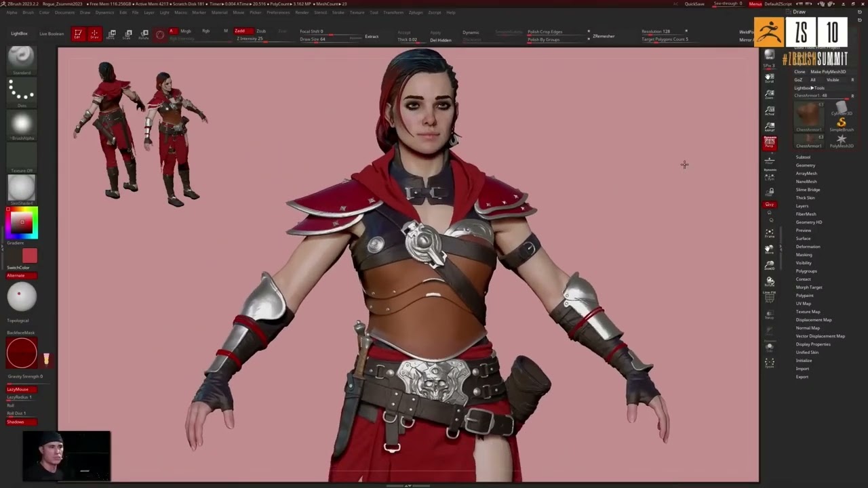The width and height of the screenshot is (868, 488).
Task: Select the large ChestArmor1 tool thumbnail
Action: [x=808, y=117]
